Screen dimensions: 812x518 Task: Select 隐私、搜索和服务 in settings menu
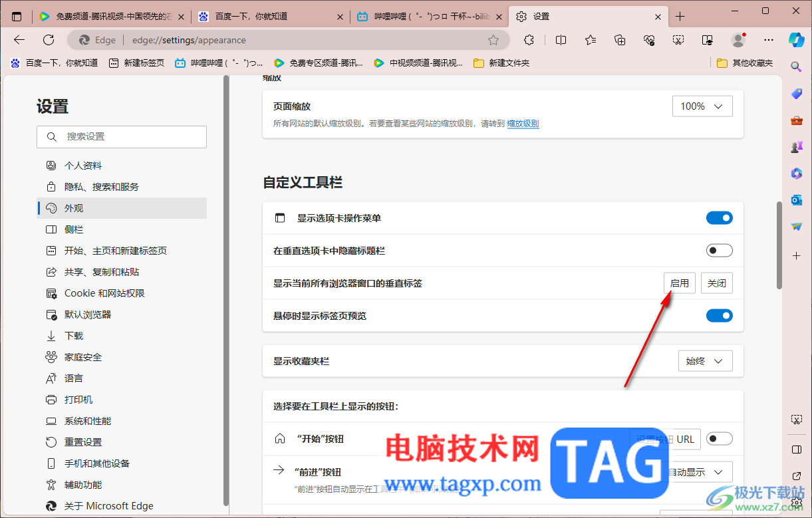coord(122,187)
